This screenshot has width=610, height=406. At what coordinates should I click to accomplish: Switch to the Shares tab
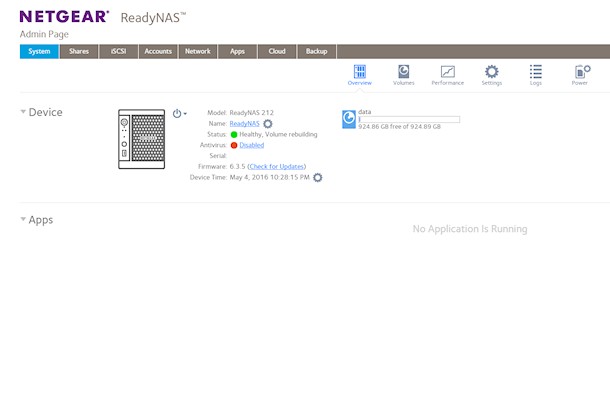tap(78, 51)
